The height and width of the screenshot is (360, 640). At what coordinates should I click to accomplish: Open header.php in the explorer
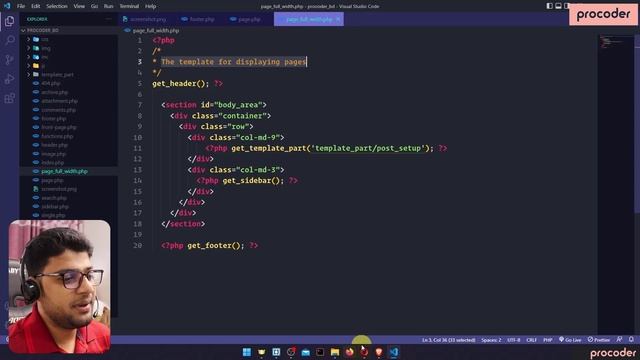(x=68, y=145)
